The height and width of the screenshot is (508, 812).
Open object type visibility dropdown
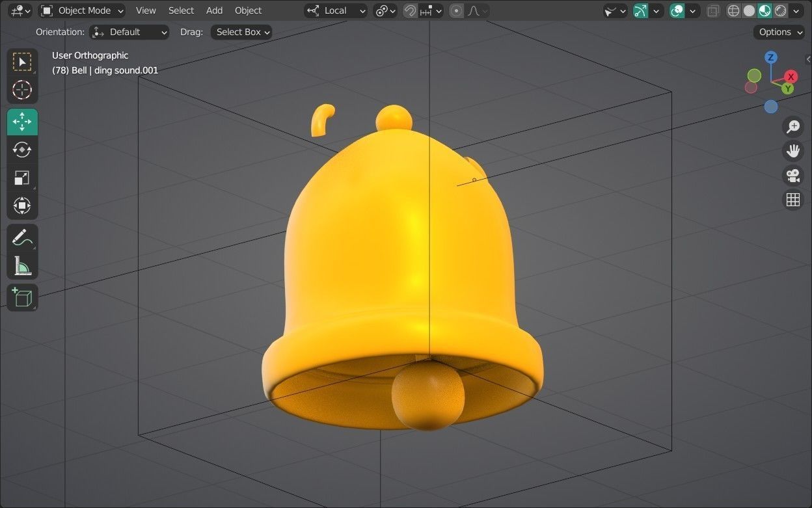(x=615, y=10)
